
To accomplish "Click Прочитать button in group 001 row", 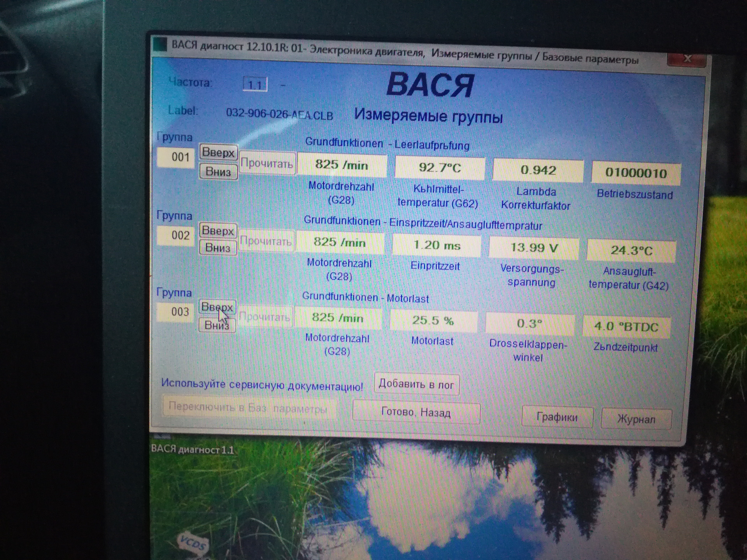I will coord(267,163).
